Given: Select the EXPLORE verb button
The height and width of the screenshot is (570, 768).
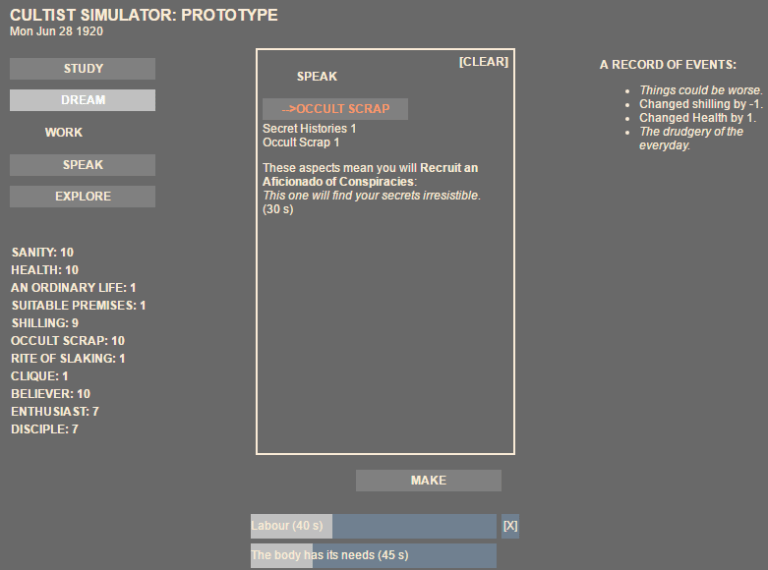Looking at the screenshot, I should pyautogui.click(x=82, y=196).
